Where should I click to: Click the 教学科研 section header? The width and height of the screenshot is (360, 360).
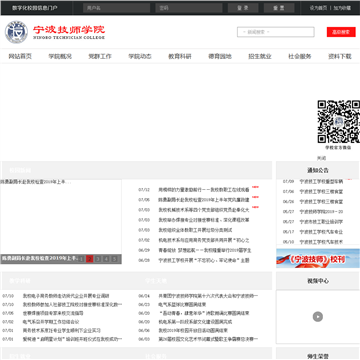point(20,281)
